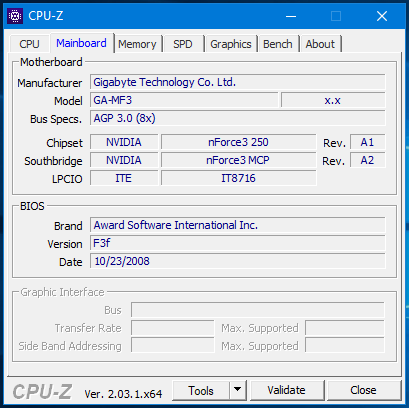Click the Chipset vendor NVIDIA field
409x408 pixels.
(124, 142)
